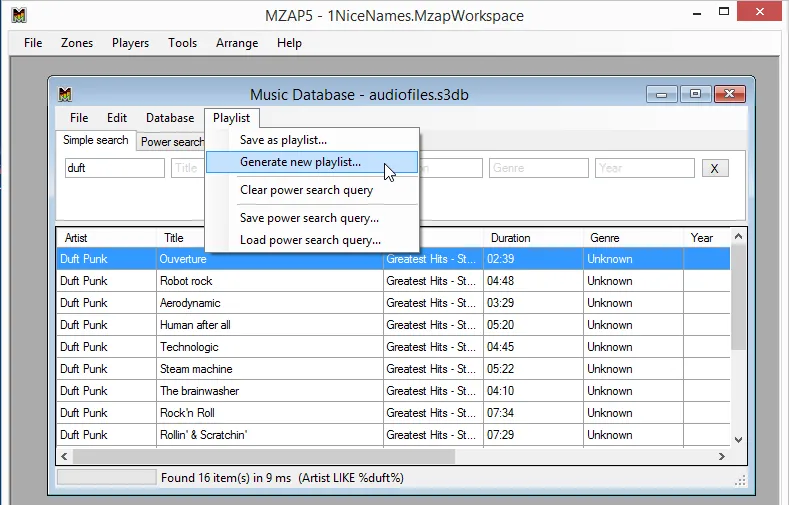
Task: Close the open Playlist menu header
Action: click(x=231, y=118)
